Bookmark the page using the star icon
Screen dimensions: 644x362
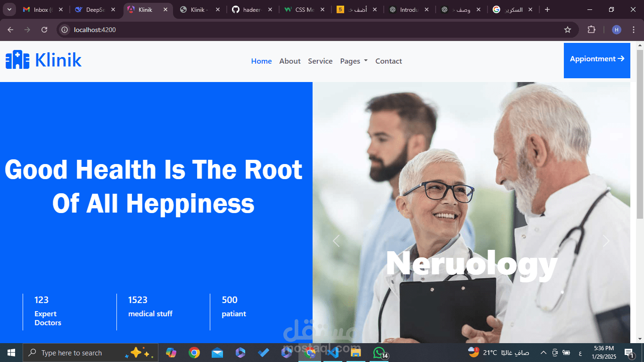(x=568, y=29)
